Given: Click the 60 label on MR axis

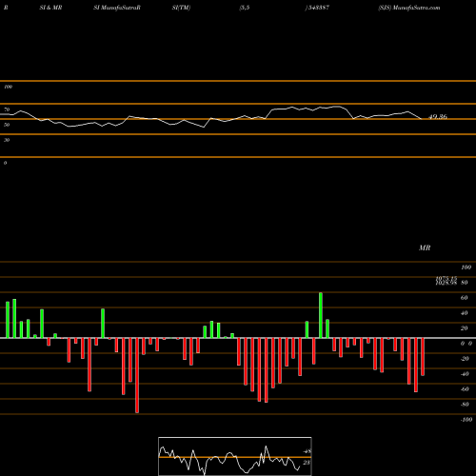Looking at the screenshot, I should (x=464, y=298).
